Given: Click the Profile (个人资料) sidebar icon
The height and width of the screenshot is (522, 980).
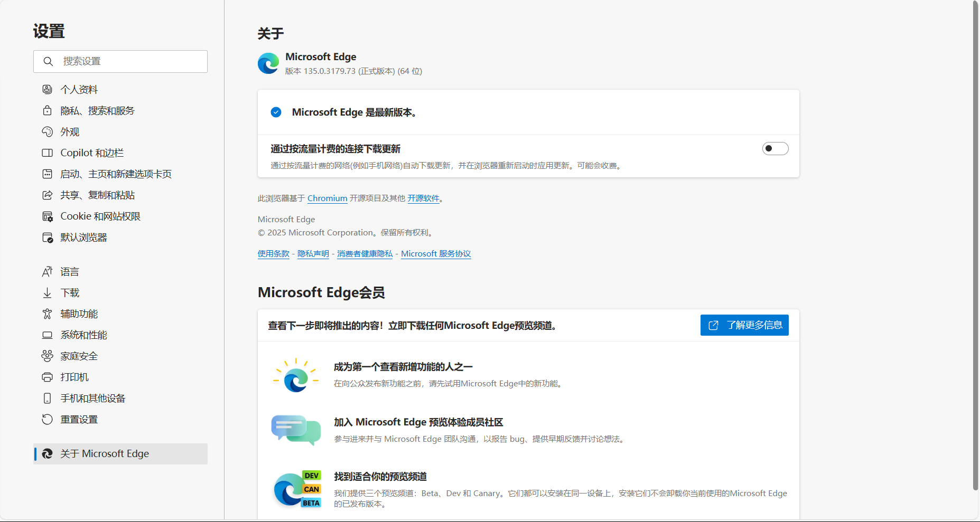Looking at the screenshot, I should coord(47,89).
